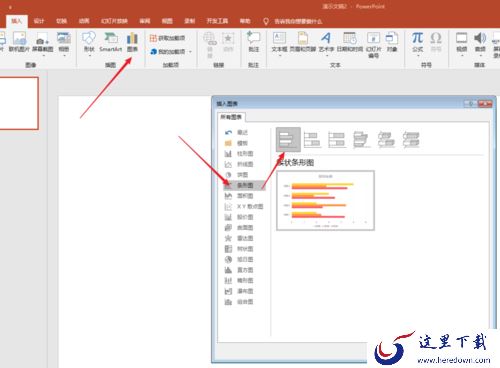Select the clustered bar chart preview thumbnail

[x=325, y=200]
